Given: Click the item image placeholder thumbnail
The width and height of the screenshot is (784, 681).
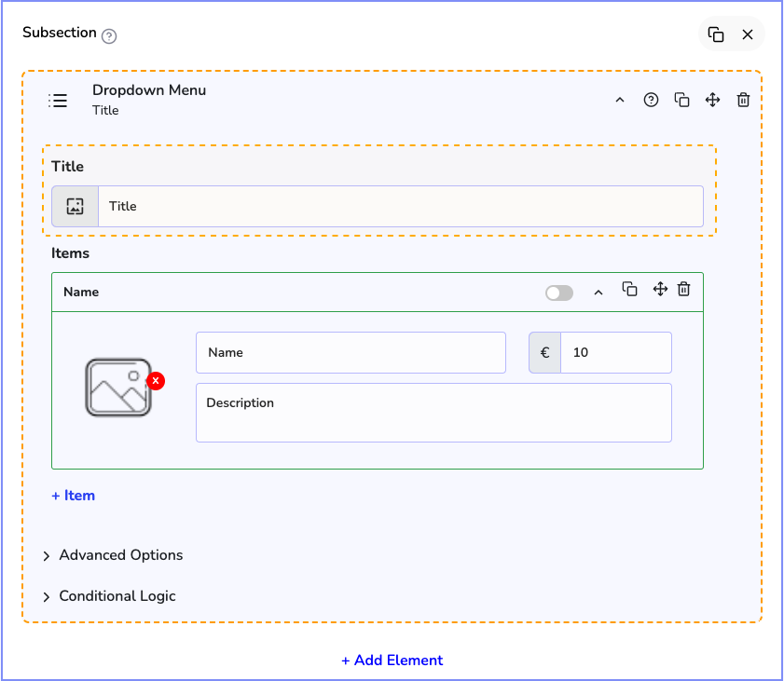Looking at the screenshot, I should pos(117,388).
